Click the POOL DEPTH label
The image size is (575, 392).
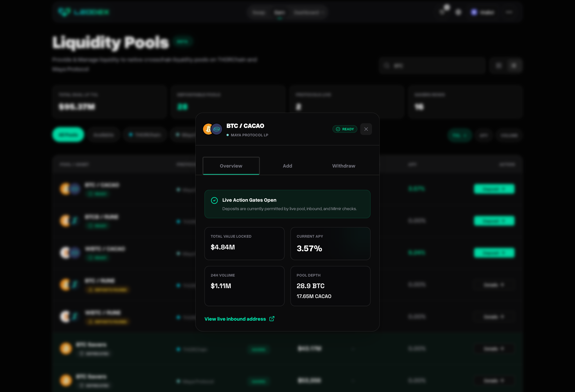(308, 275)
